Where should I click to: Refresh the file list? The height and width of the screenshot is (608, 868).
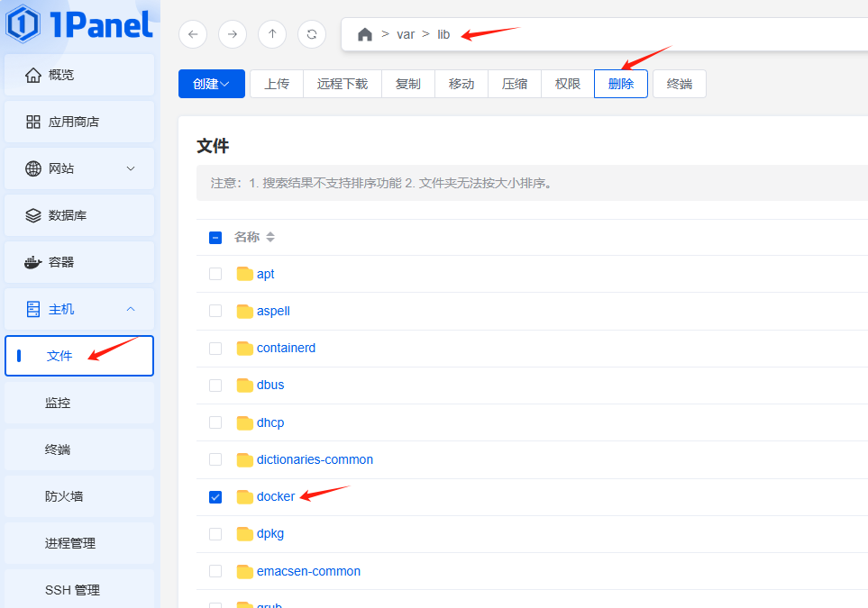312,34
